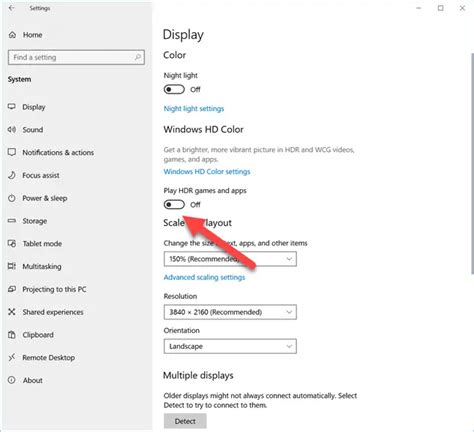Click the Notifications & actions icon
The image size is (474, 432).
point(12,152)
